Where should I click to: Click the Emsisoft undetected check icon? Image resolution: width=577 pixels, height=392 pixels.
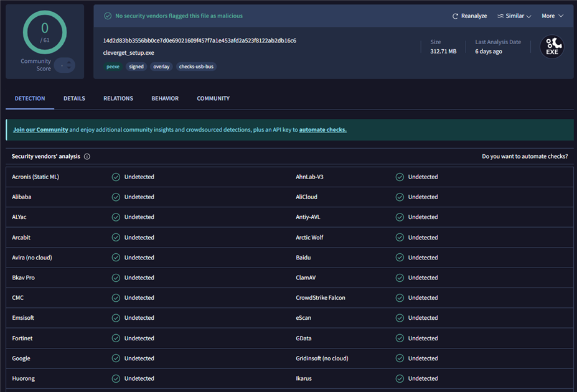(116, 318)
